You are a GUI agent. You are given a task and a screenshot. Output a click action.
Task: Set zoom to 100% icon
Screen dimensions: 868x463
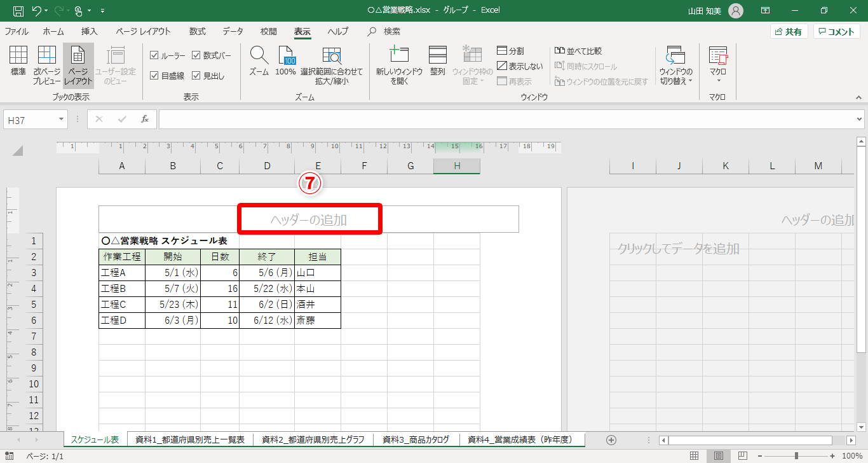(x=286, y=61)
